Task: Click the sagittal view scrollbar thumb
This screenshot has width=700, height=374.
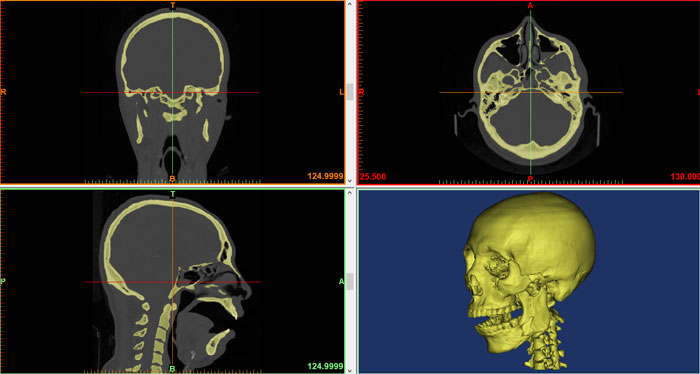Action: (350, 282)
